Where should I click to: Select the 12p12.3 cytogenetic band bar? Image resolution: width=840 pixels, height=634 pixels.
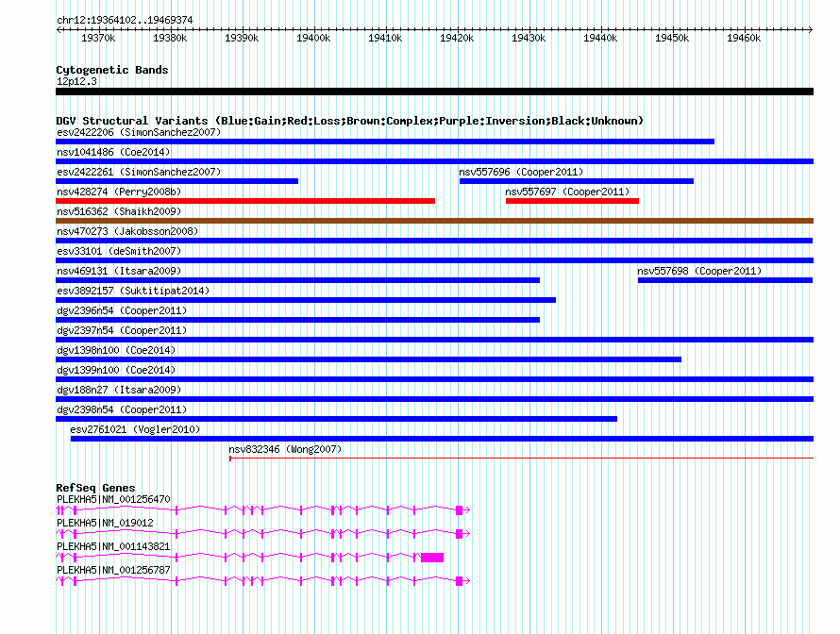pyautogui.click(x=434, y=92)
